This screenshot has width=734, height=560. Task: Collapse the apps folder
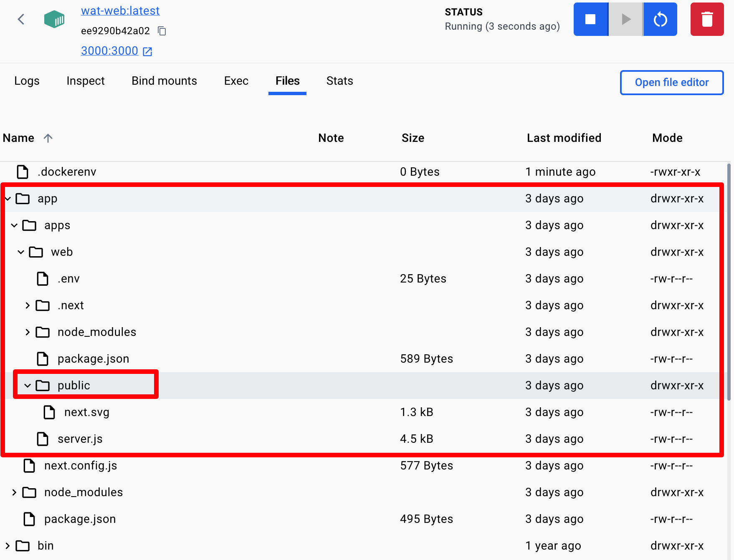[x=14, y=225]
